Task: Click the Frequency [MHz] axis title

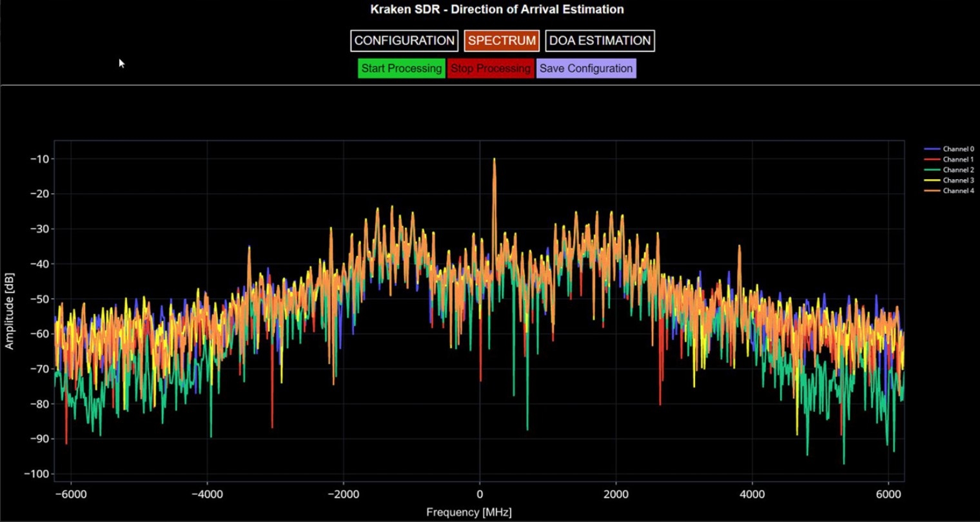Action: (469, 512)
